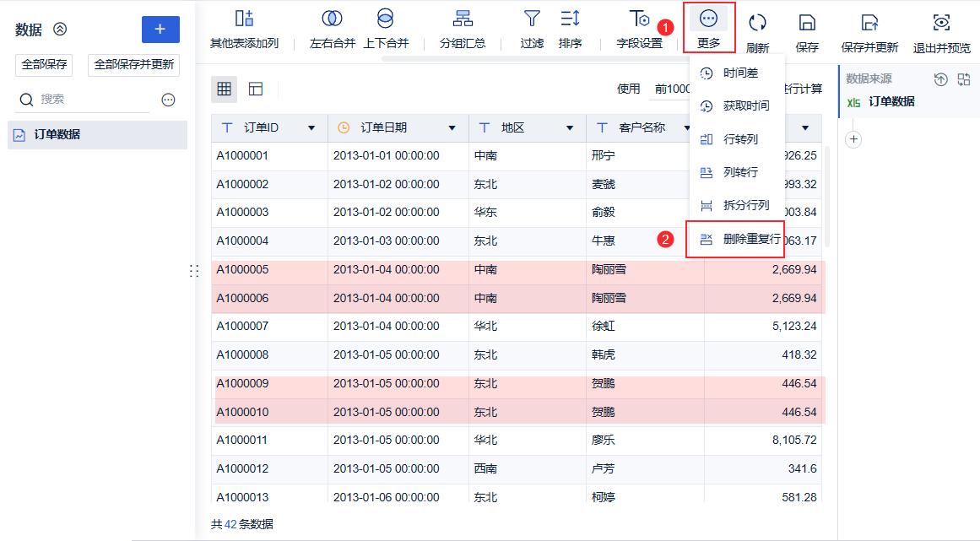Expand the 订单日期 column dropdown
Screen dimensions: 980x541
pos(452,128)
